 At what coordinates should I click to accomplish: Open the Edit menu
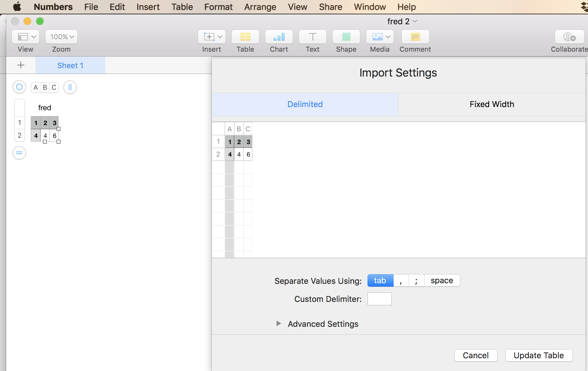click(117, 7)
